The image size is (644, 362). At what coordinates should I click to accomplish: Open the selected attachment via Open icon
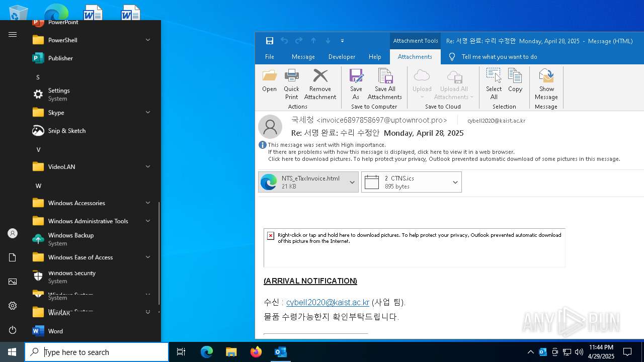[269, 80]
